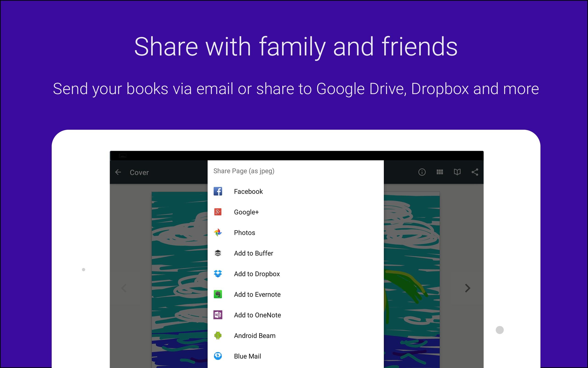Go to the next page with right chevron
This screenshot has height=368, width=588.
[467, 288]
